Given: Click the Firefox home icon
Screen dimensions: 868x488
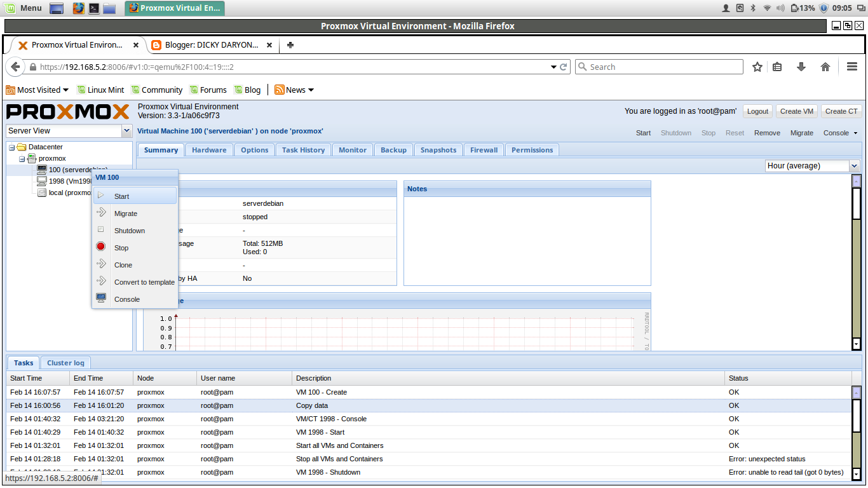Looking at the screenshot, I should tap(825, 66).
